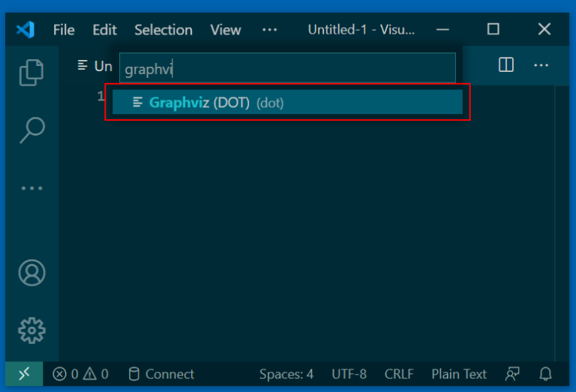576x392 pixels.
Task: Open the Explorer view in activity bar
Action: coord(31,72)
